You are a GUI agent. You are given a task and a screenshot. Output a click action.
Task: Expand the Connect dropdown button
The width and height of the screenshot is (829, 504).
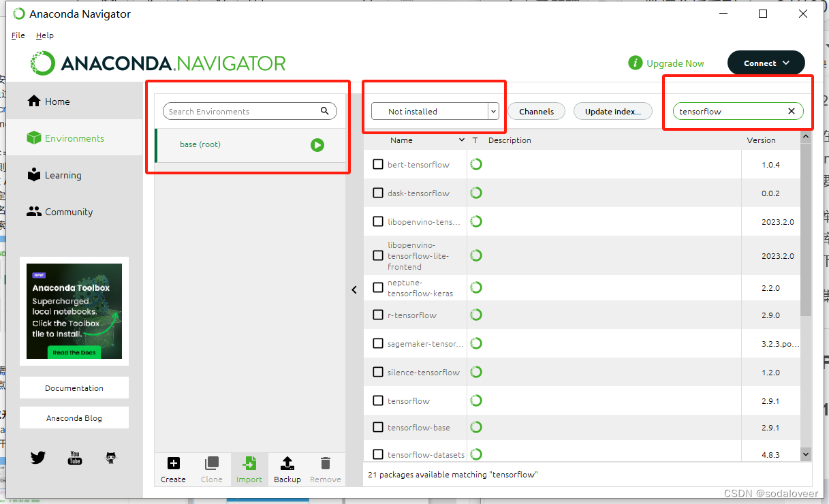click(766, 63)
